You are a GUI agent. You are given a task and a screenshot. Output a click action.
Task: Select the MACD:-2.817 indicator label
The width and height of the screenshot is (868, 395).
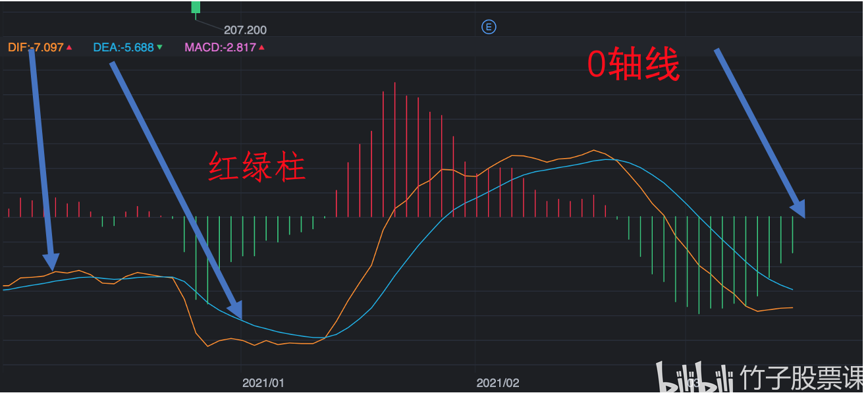pyautogui.click(x=220, y=47)
